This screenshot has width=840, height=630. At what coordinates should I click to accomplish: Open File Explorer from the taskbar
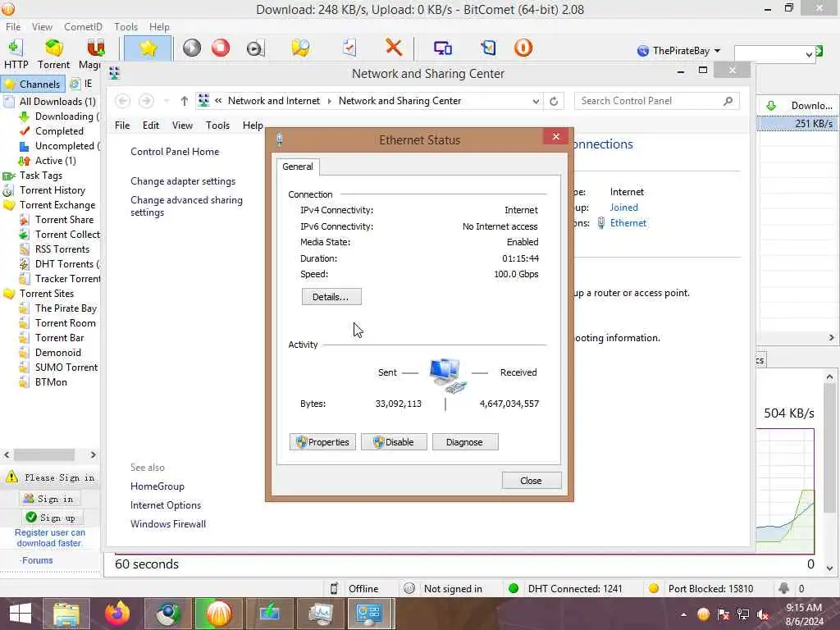tap(66, 614)
